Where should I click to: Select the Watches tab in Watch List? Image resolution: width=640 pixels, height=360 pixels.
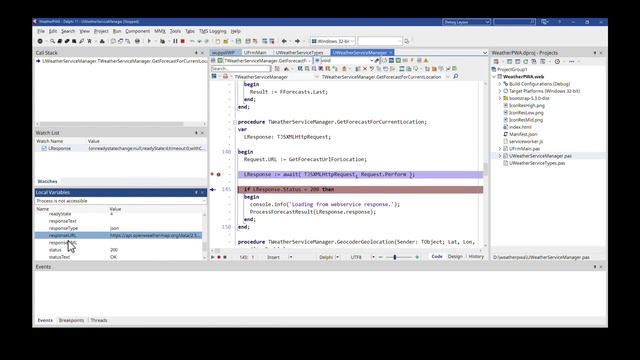47,181
